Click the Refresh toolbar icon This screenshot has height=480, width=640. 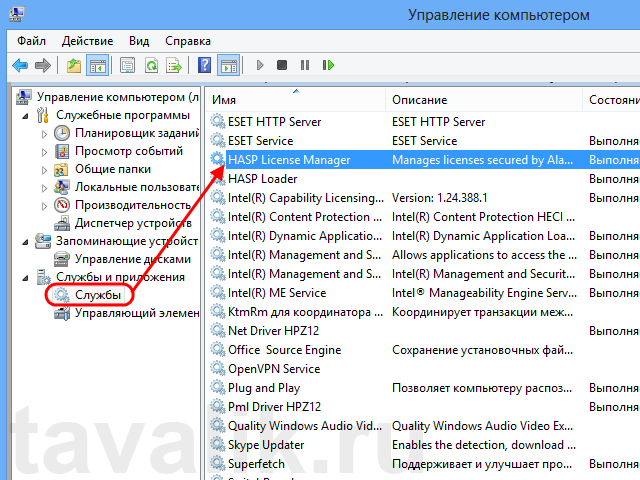[151, 66]
